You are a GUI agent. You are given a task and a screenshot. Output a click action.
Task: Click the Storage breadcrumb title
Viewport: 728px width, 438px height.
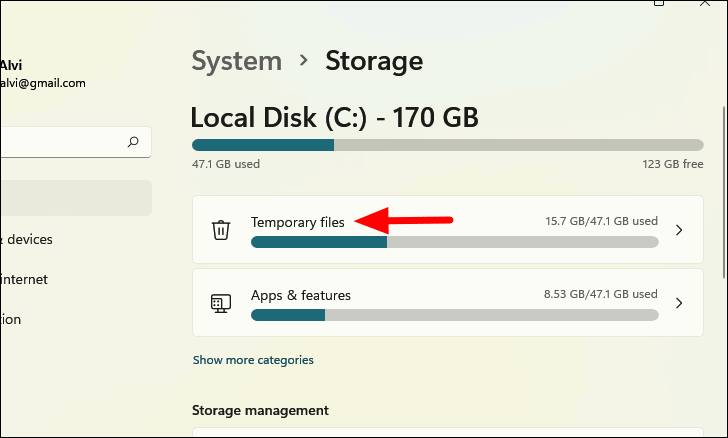coord(374,61)
